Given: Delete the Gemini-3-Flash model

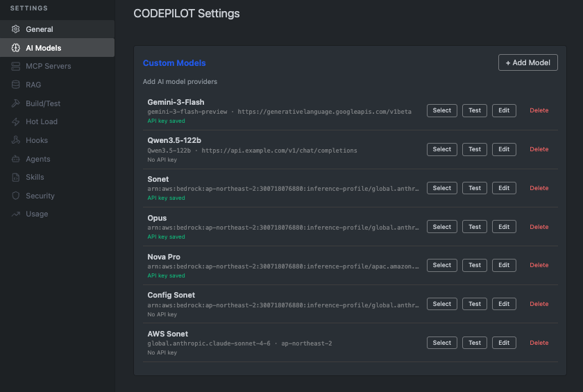Looking at the screenshot, I should 539,110.
